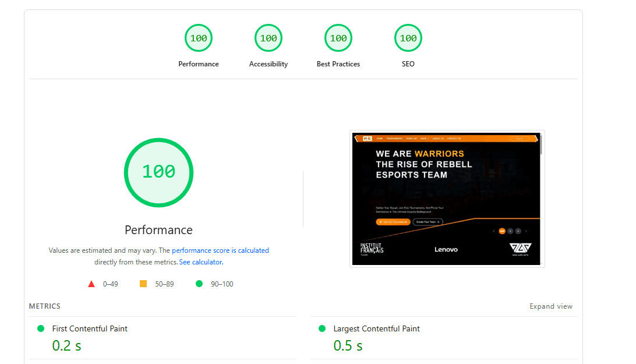Click green dot beside First Contentful Paint
The height and width of the screenshot is (364, 636).
click(41, 328)
